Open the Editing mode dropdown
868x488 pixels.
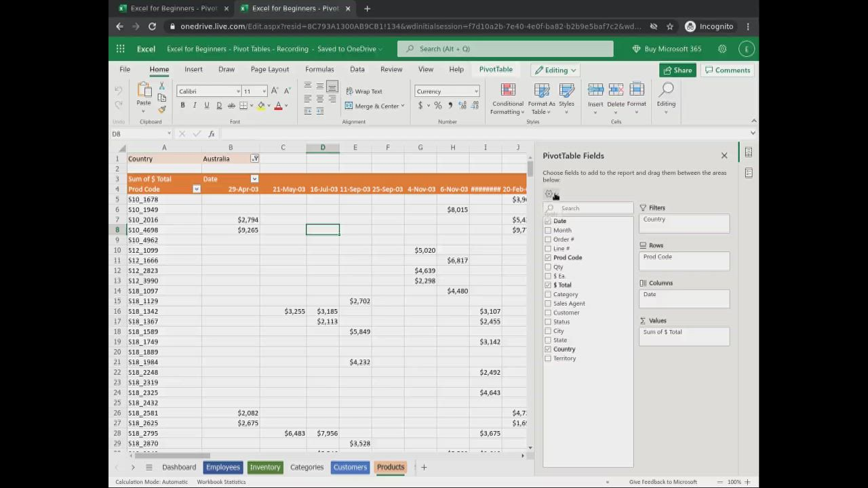[x=555, y=70]
